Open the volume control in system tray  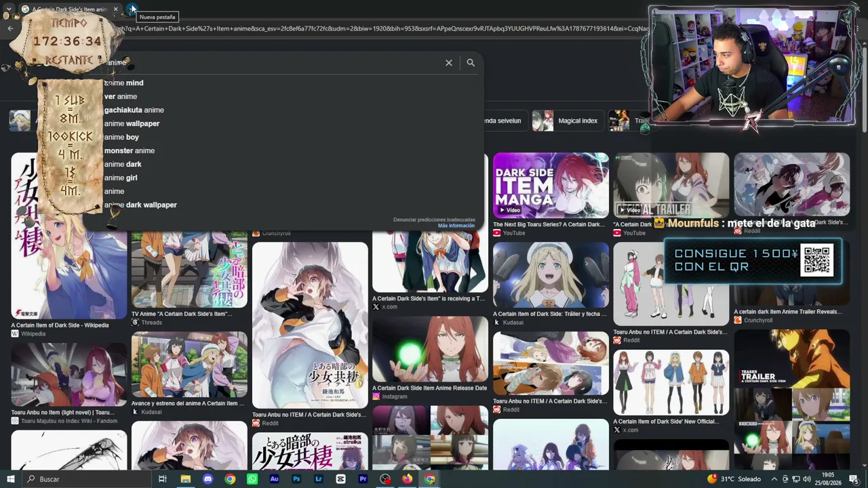point(806,479)
